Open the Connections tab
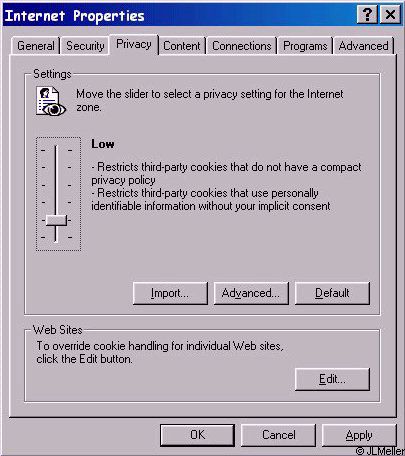This screenshot has width=405, height=456. [242, 46]
